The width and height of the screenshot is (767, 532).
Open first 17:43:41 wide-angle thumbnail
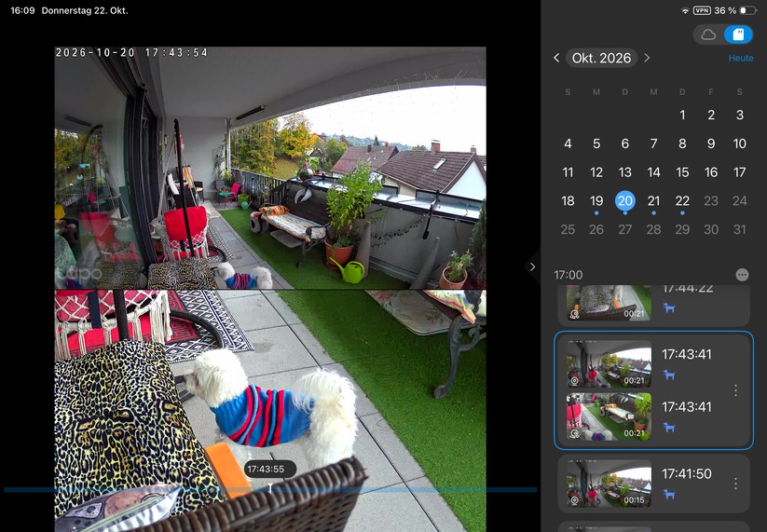click(x=609, y=363)
